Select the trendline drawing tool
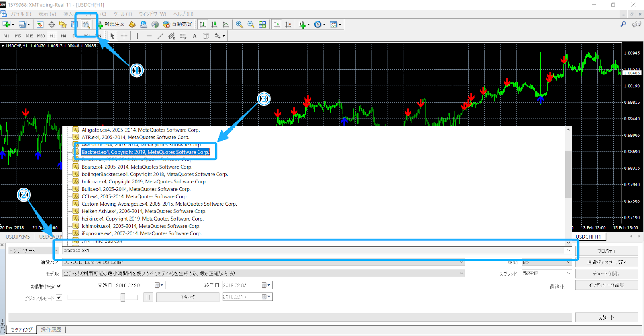Image resolution: width=644 pixels, height=336 pixels. click(x=160, y=36)
